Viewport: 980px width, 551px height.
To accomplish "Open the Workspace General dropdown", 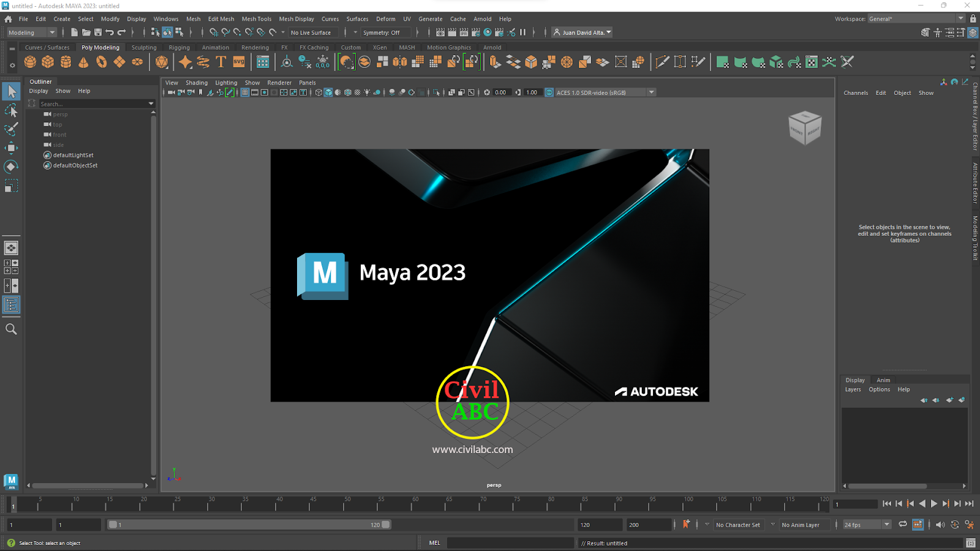I will pyautogui.click(x=916, y=19).
